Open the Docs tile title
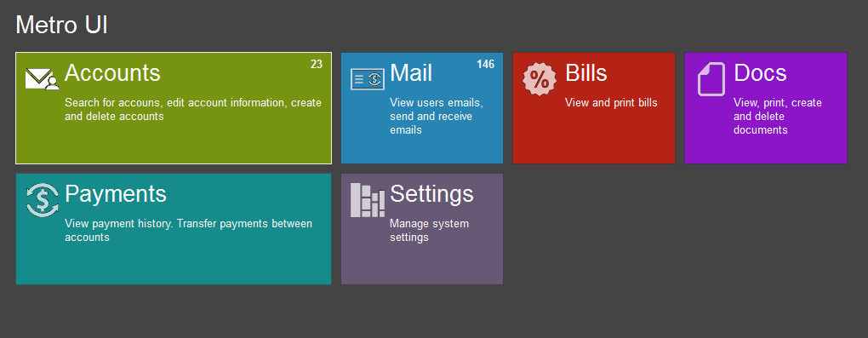This screenshot has width=868, height=338. [760, 73]
